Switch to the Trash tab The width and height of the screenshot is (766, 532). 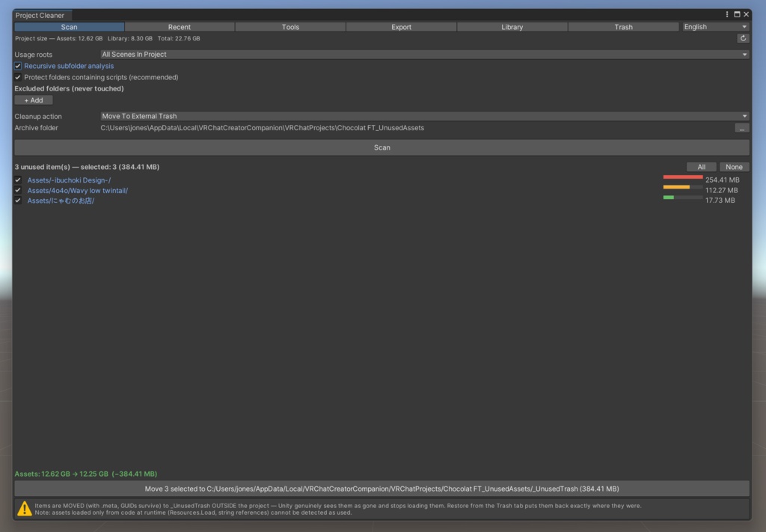623,27
